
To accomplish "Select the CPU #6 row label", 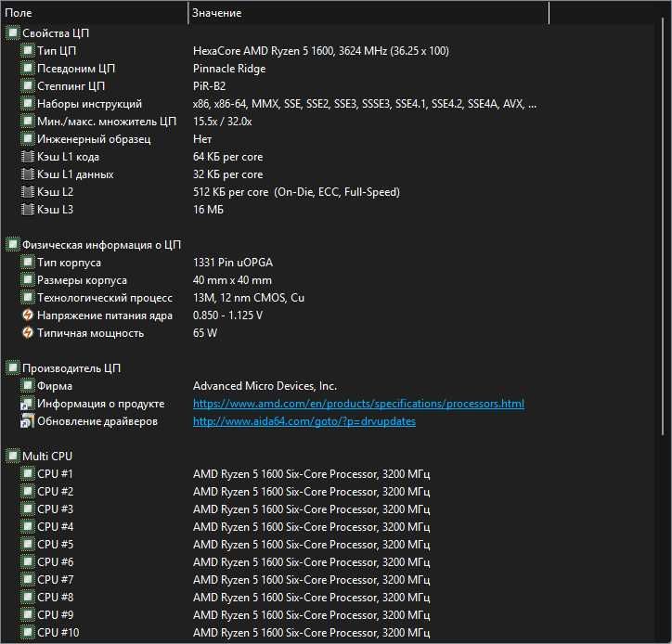I will click(56, 561).
